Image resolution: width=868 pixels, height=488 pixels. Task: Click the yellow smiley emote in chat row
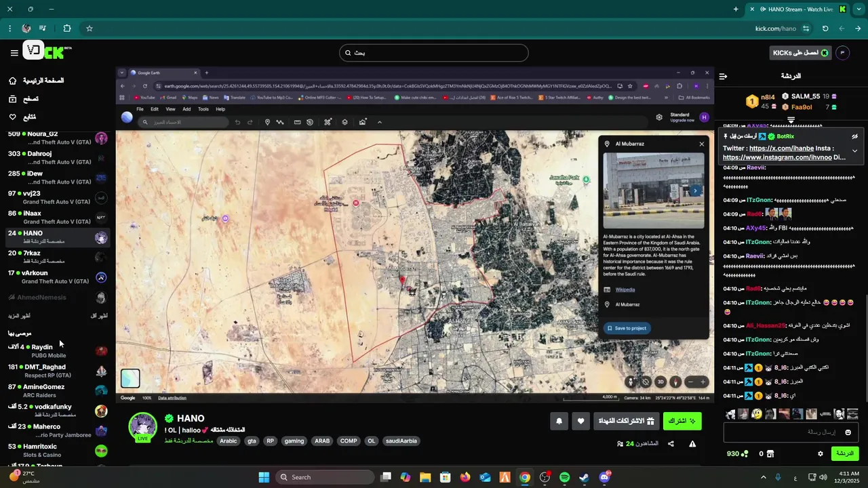[756, 414]
